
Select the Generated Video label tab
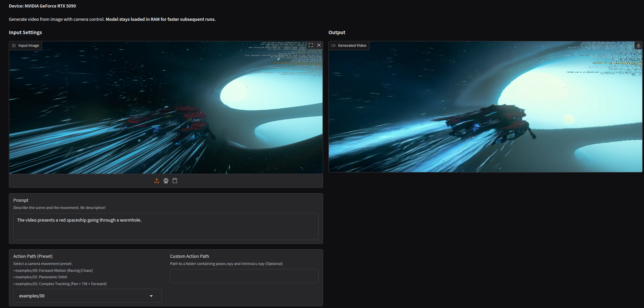click(x=352, y=46)
